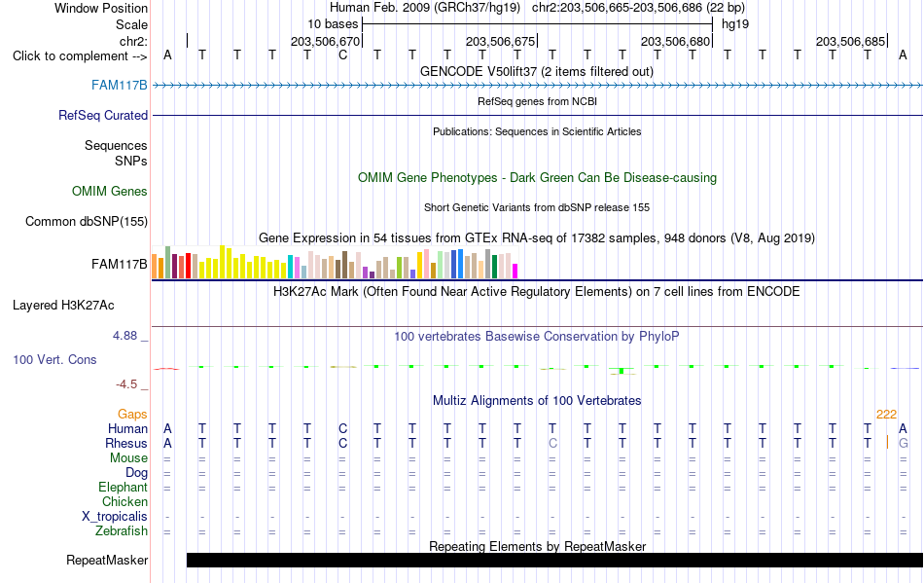Click the bright red bar in GTEx chart
The image size is (924, 583).
tap(188, 266)
